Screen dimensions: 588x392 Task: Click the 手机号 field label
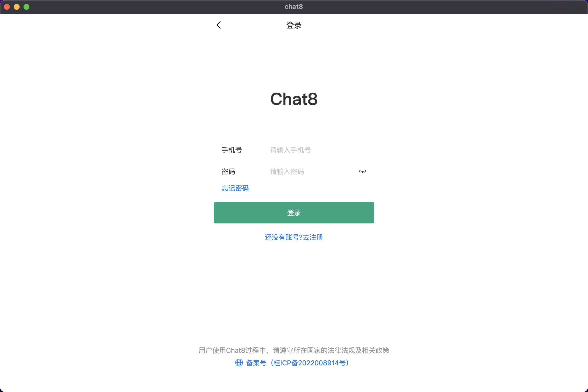[232, 150]
